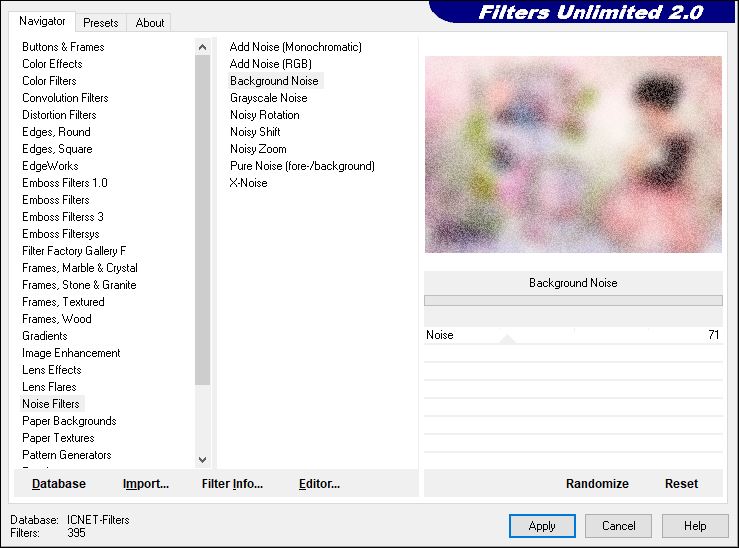Select Edges, Square category
The width and height of the screenshot is (739, 548).
click(57, 149)
